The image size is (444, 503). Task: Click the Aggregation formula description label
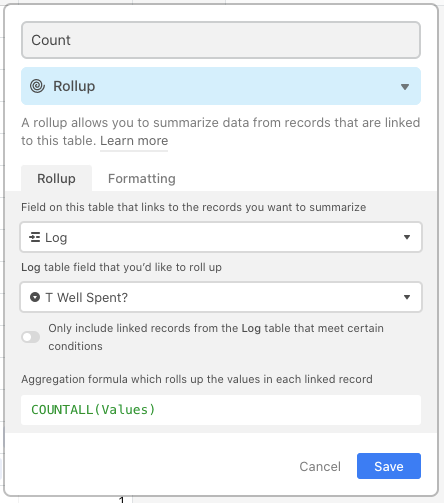(x=197, y=379)
